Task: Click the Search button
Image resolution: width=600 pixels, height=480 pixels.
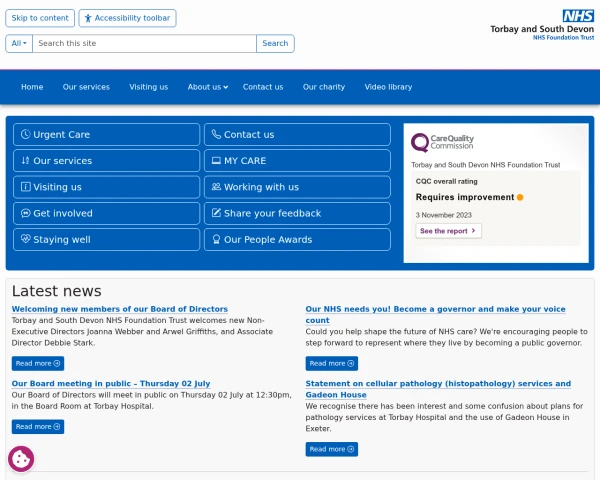Action: pos(275,43)
